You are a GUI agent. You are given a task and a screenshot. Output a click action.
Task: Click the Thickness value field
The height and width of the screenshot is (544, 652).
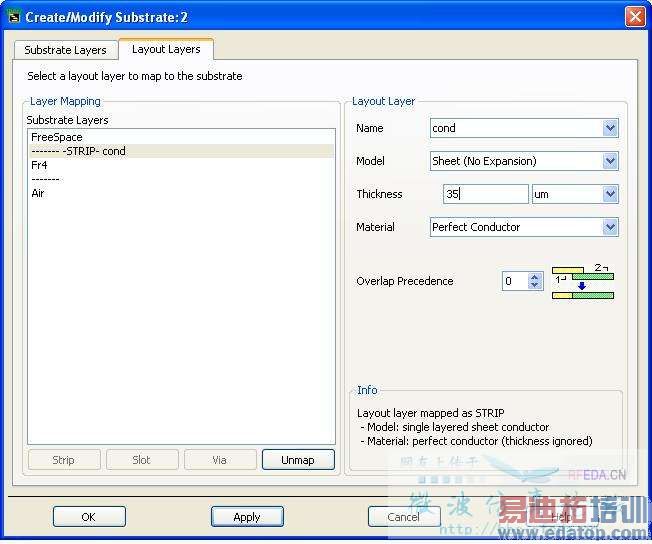tap(486, 194)
